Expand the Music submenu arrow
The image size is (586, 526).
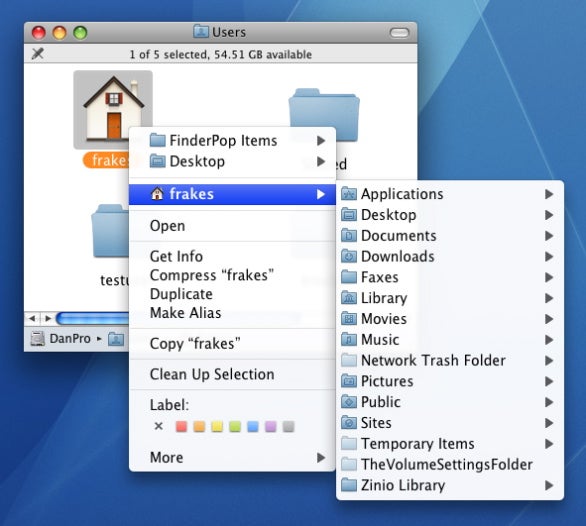(549, 340)
